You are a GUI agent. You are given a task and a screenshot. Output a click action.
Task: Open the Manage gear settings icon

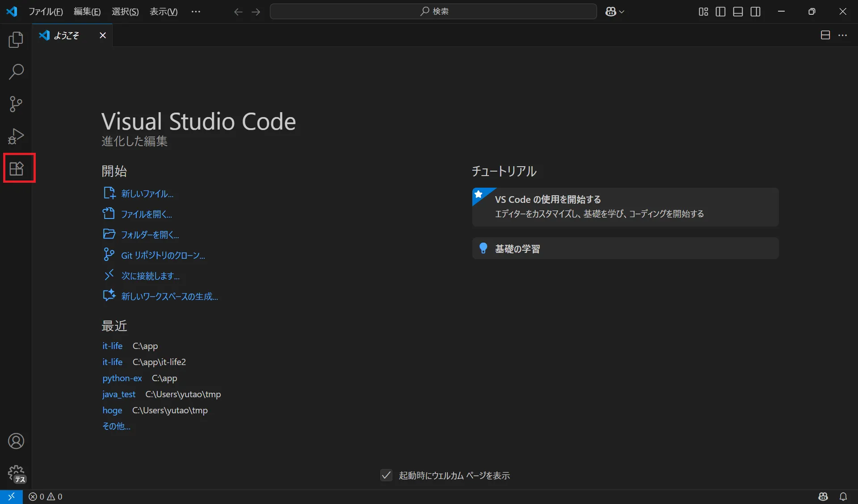tap(17, 474)
